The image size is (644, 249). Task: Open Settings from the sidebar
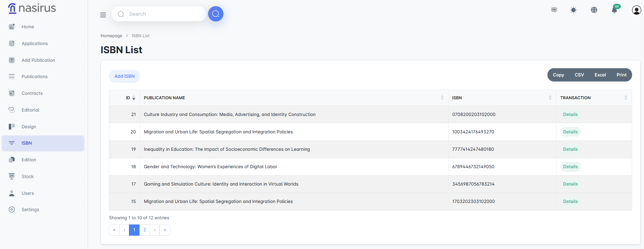click(30, 209)
